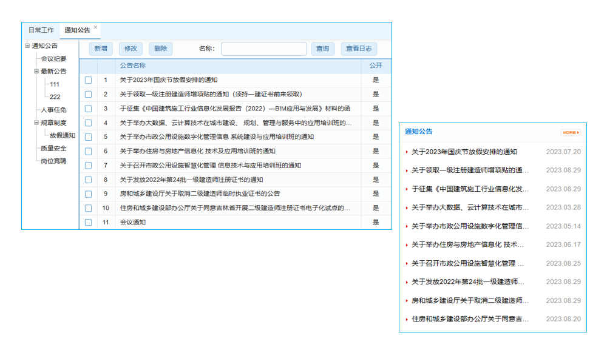Click the 查询 search button
The height and width of the screenshot is (364, 607).
click(322, 49)
